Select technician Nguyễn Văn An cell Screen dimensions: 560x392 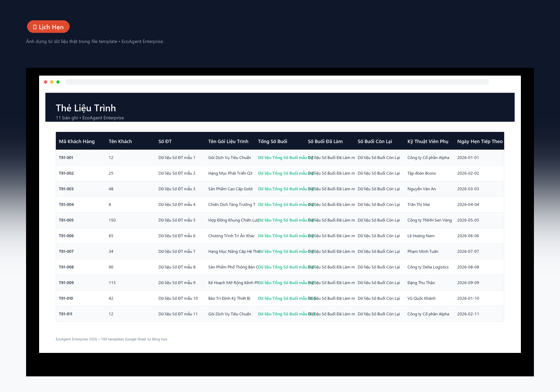pos(422,189)
